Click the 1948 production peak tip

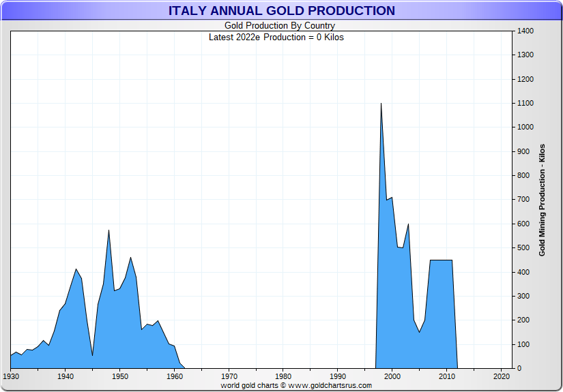click(109, 231)
